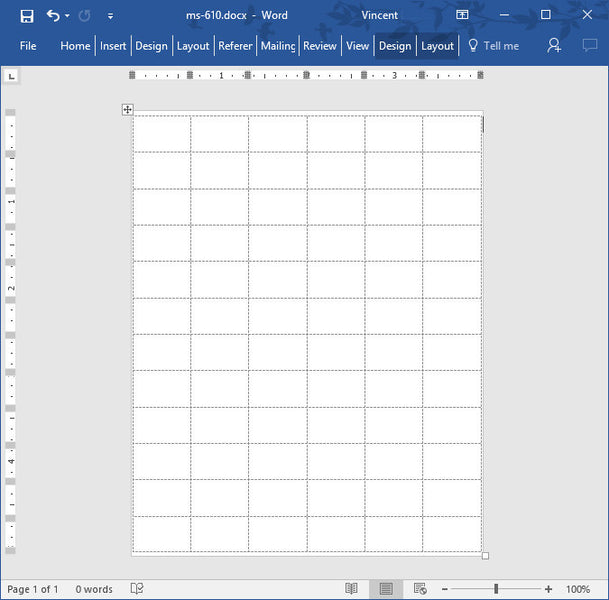The width and height of the screenshot is (609, 600).
Task: Open the proofing check icon in status bar
Action: tap(137, 589)
